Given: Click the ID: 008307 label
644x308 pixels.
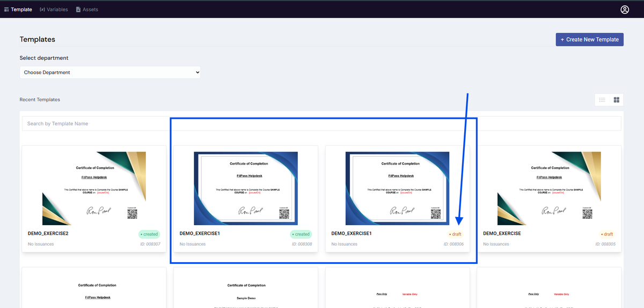Looking at the screenshot, I should pyautogui.click(x=150, y=244).
